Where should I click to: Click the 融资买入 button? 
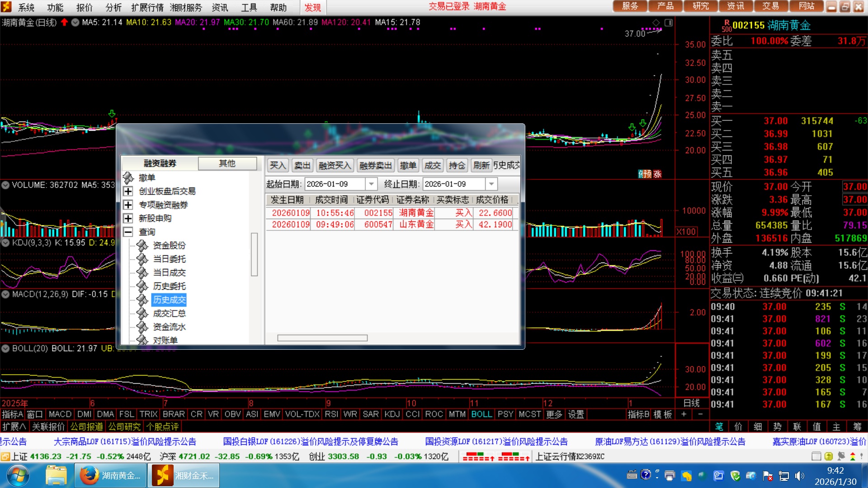click(x=335, y=166)
